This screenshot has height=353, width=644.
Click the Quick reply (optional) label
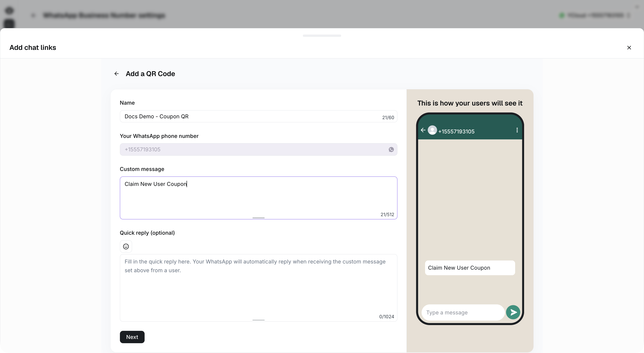coord(147,233)
